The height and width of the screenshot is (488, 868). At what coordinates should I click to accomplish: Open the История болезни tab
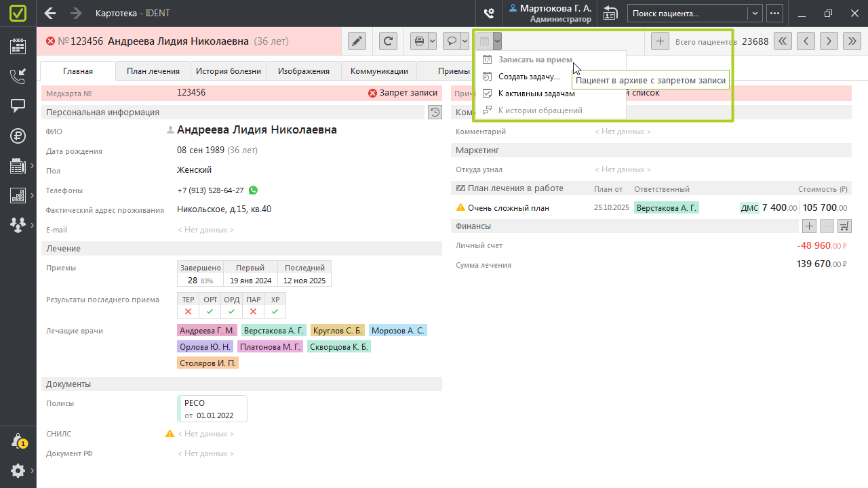point(228,71)
